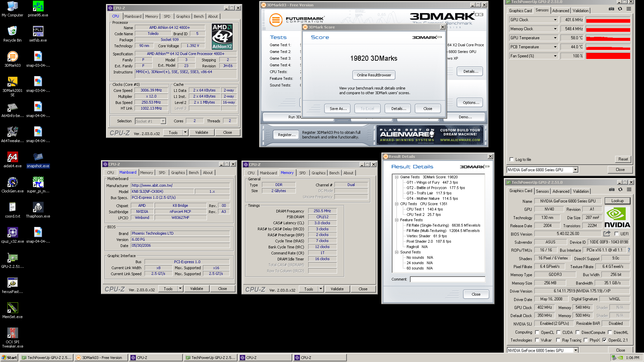
Task: Click the camera icon in lower GPU-Z window
Action: [x=612, y=190]
